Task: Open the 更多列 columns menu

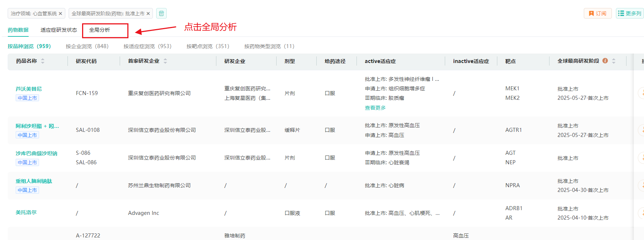Action: 630,13
